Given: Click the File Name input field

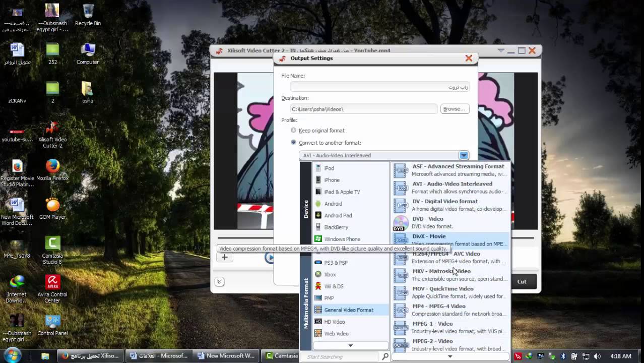Looking at the screenshot, I should point(380,87).
